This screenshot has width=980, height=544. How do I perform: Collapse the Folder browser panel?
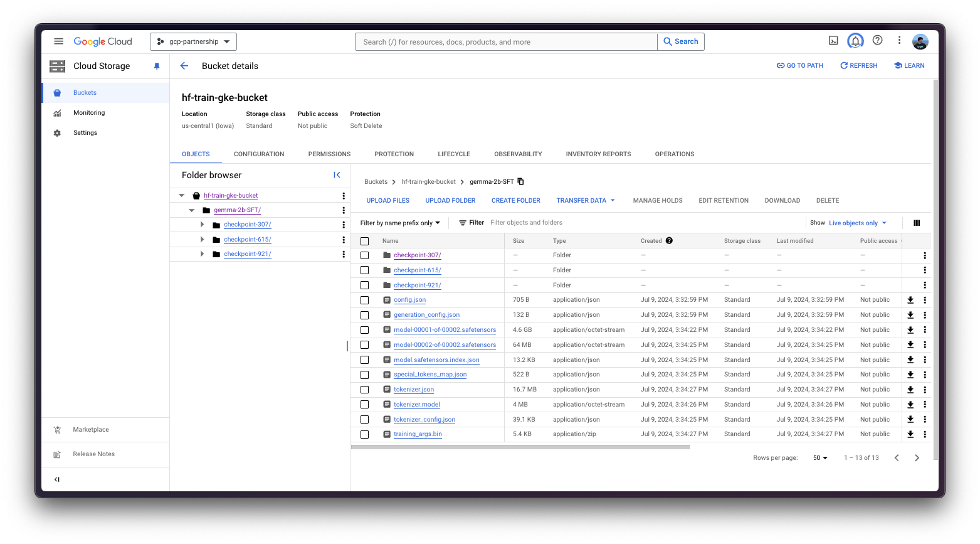(x=337, y=175)
